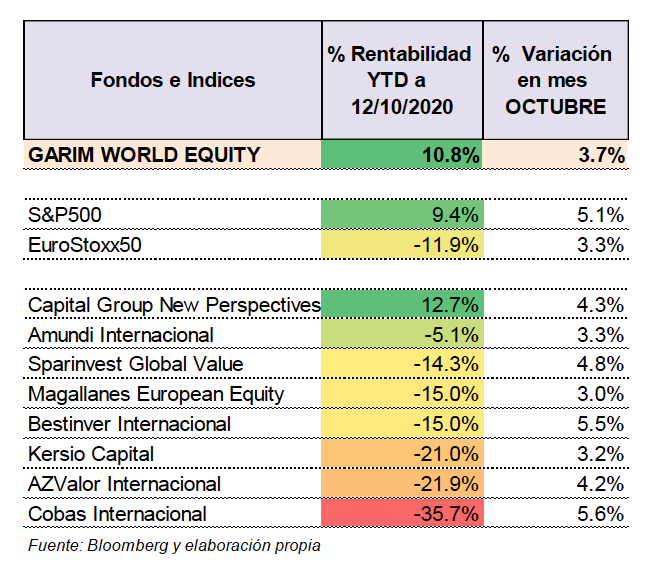The height and width of the screenshot is (570, 661).
Task: Select the GARIM WORLD EQUITY row label
Action: (x=144, y=155)
